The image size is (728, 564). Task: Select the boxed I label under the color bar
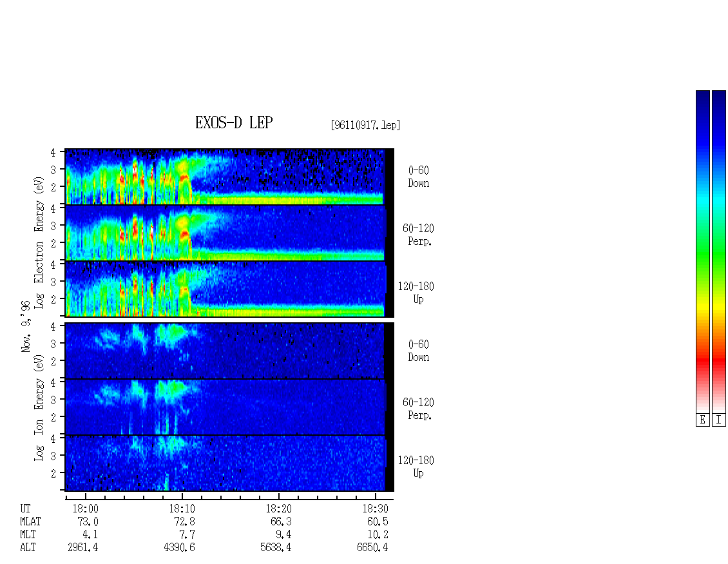click(x=719, y=420)
